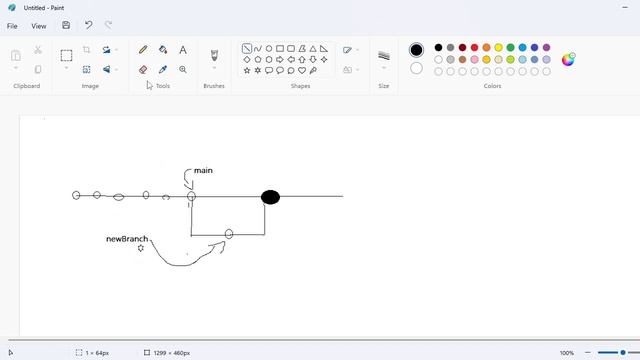Select the Magnifier tool

pyautogui.click(x=183, y=69)
